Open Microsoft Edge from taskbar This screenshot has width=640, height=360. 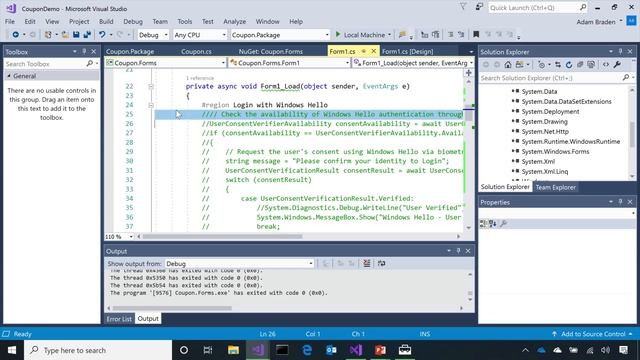[x=307, y=350]
